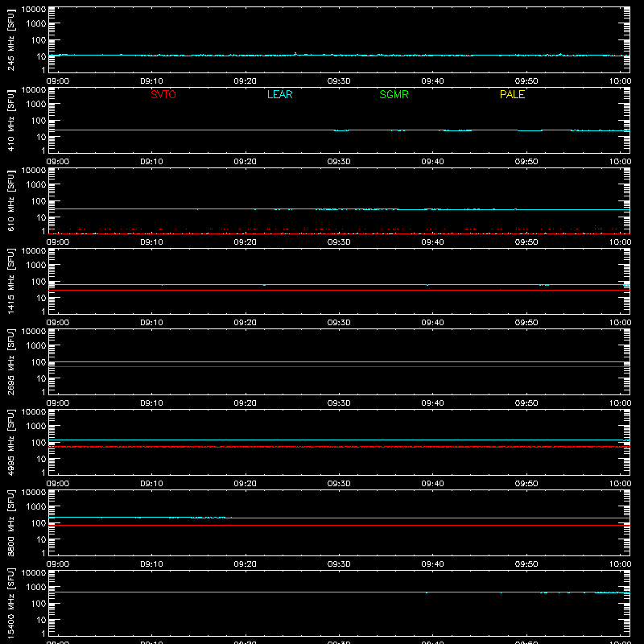The image size is (644, 644).
Task: Select the '245 MHz [SFU]' axis title
Action: pyautogui.click(x=10, y=40)
